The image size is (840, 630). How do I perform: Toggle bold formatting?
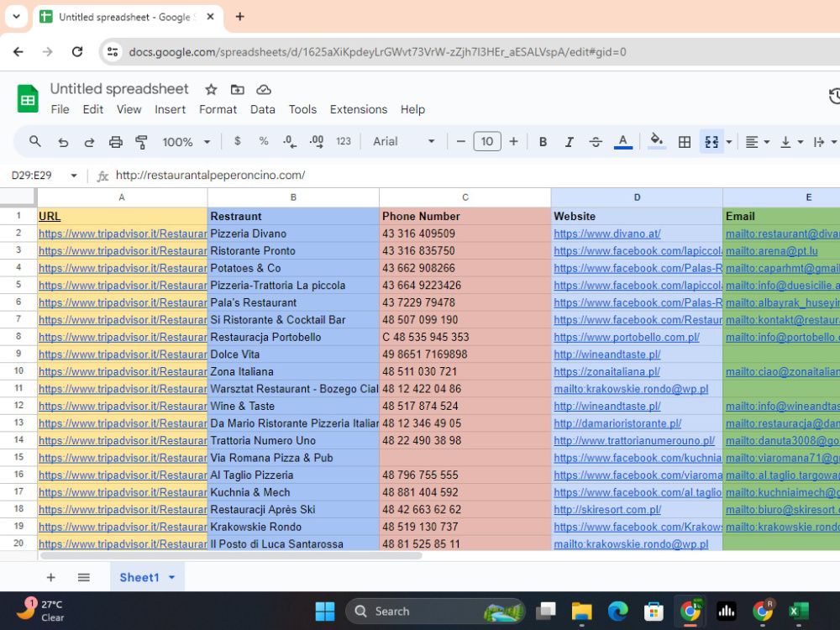coord(543,142)
